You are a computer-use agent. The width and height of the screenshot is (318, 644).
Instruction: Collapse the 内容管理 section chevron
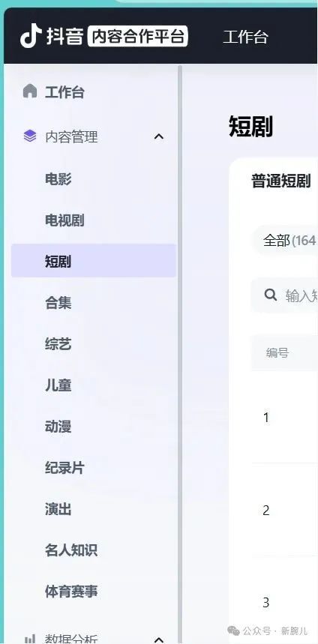pyautogui.click(x=159, y=136)
